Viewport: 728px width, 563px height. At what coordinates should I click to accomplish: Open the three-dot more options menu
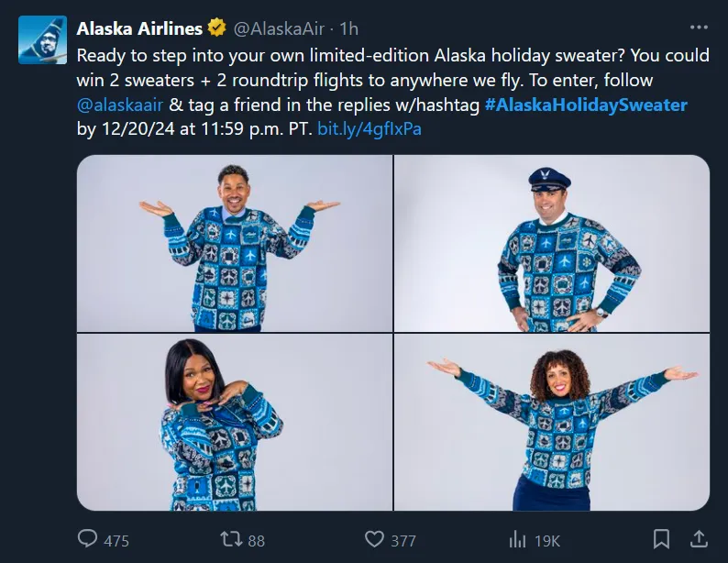698,28
